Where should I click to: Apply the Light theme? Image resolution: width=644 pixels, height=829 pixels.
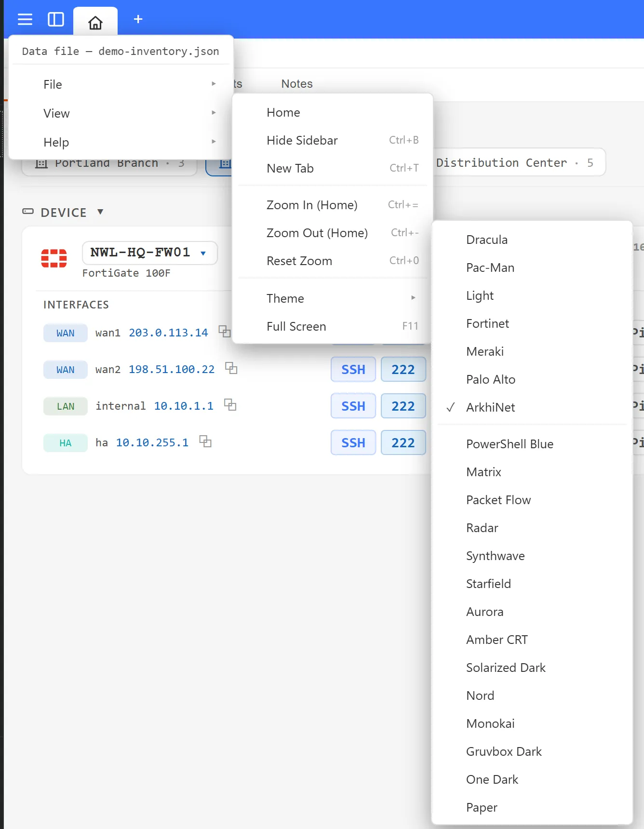tap(532, 295)
